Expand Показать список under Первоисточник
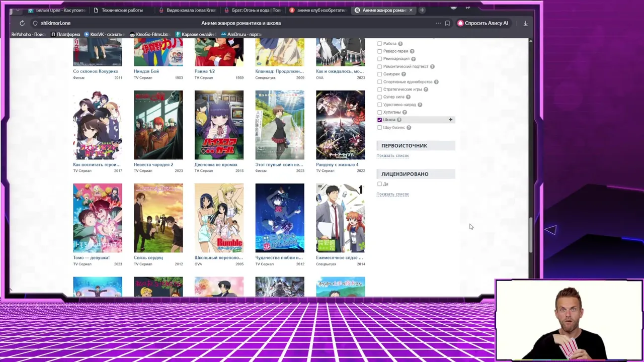This screenshot has width=644, height=362. (x=392, y=156)
